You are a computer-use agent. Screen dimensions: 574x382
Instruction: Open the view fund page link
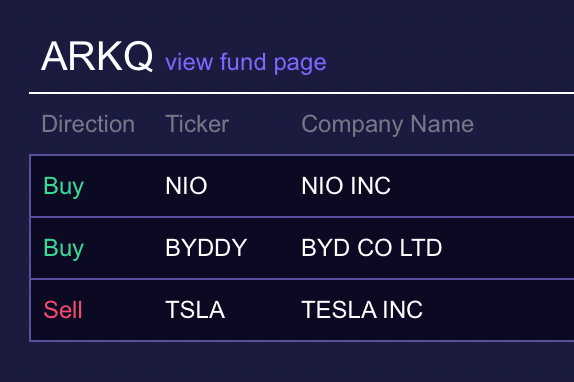pyautogui.click(x=246, y=63)
